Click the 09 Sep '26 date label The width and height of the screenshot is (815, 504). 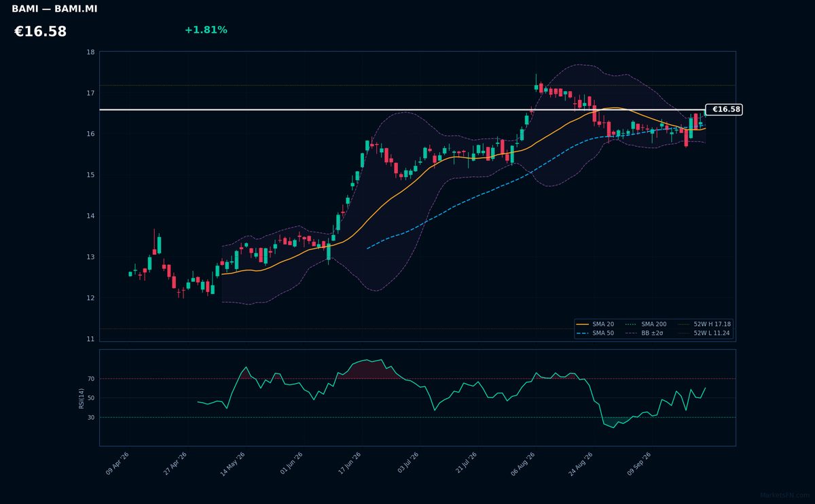pyautogui.click(x=639, y=464)
